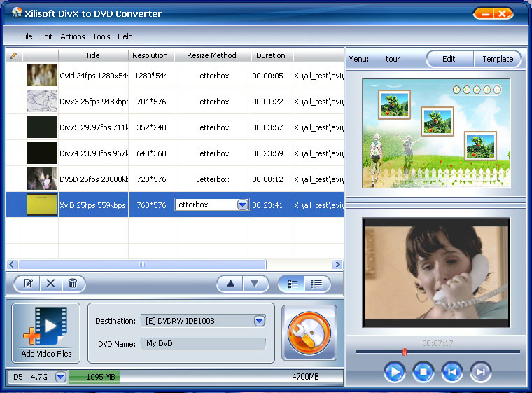
Task: Click resolution cell 1280*544
Action: click(151, 76)
